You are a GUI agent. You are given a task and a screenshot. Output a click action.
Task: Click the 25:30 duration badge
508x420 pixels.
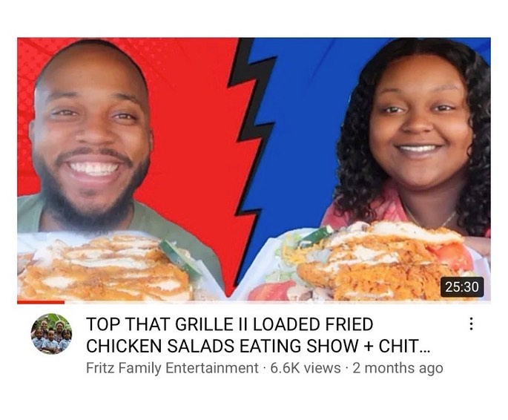pos(462,287)
